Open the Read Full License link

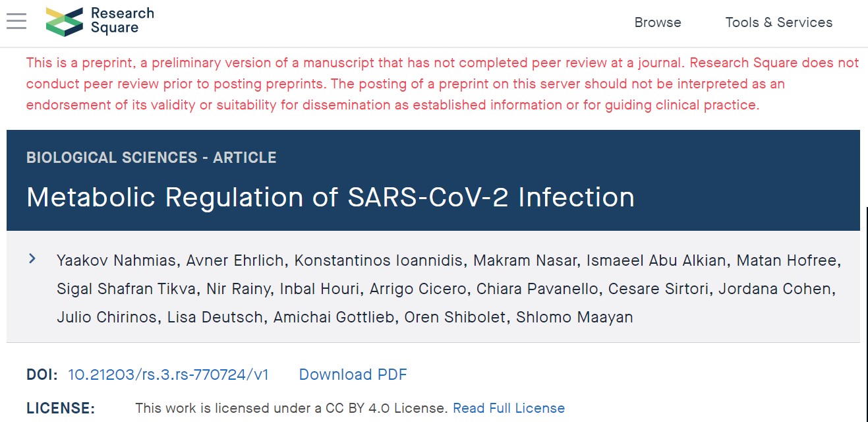[x=508, y=408]
